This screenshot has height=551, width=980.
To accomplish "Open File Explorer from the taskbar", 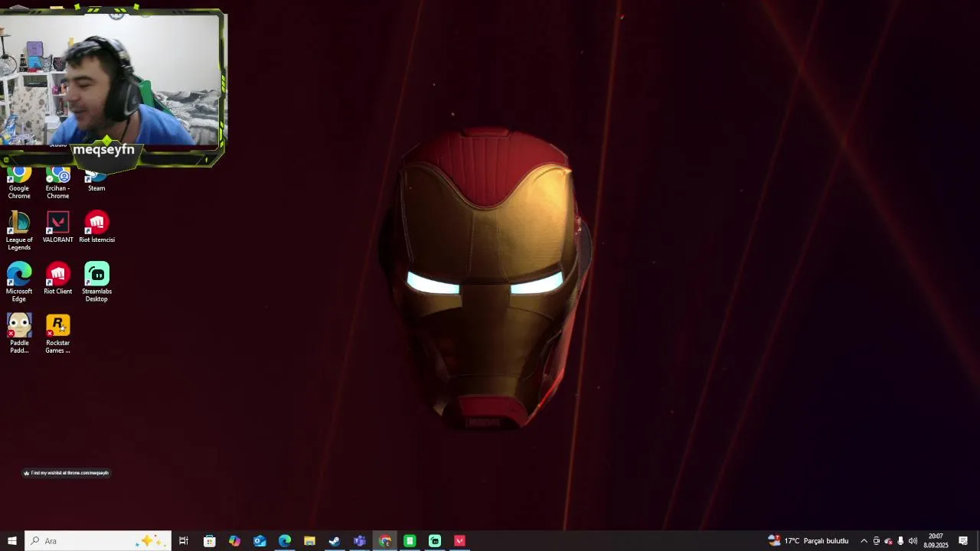I will pos(309,541).
